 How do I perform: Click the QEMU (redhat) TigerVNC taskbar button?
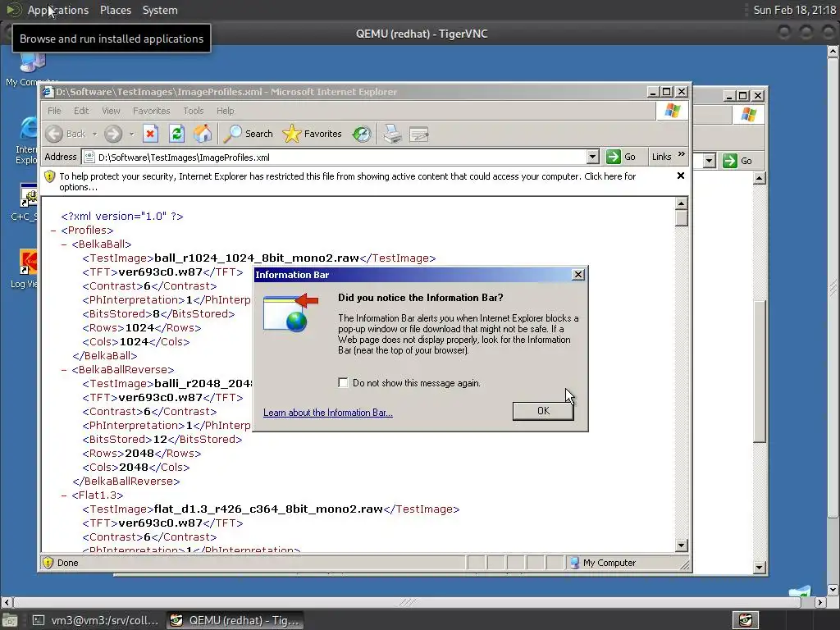(235, 620)
